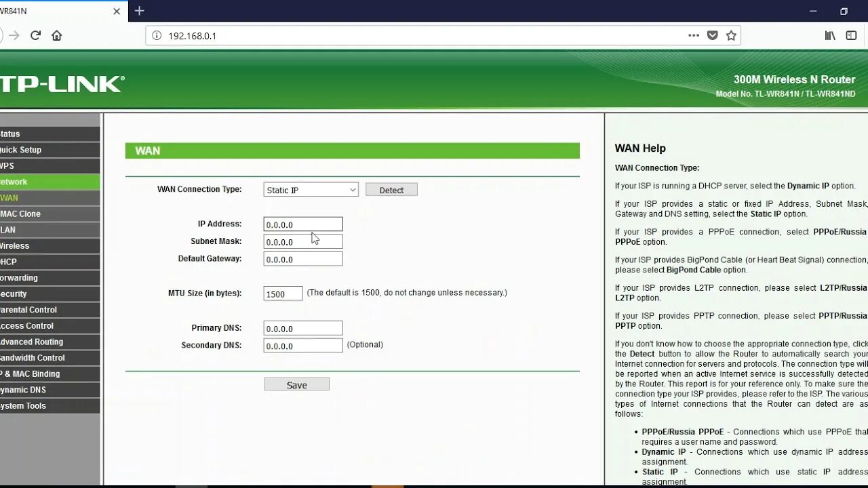The image size is (868, 488).
Task: Close the current browser tab
Action: click(117, 11)
